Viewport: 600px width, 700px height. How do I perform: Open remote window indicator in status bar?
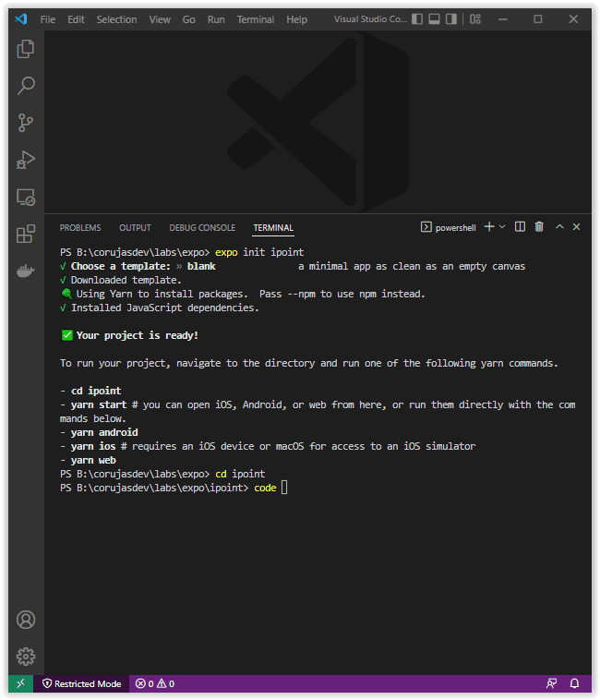20,683
